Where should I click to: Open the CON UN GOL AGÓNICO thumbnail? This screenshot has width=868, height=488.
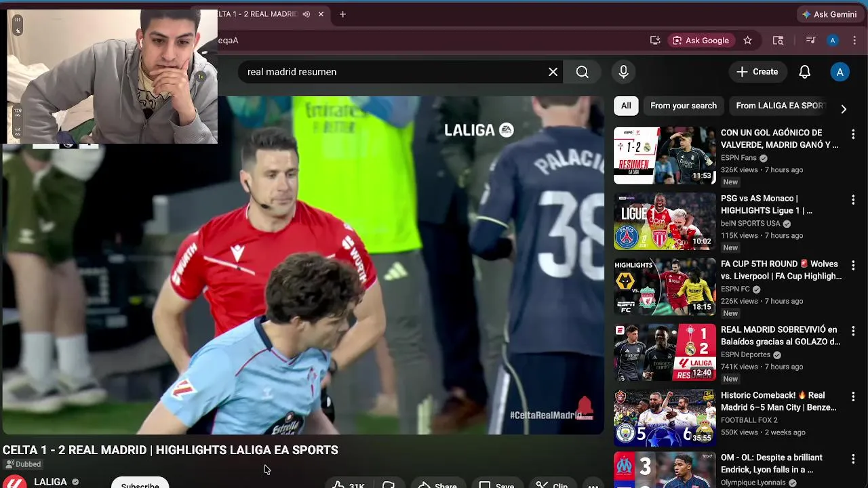pos(665,155)
